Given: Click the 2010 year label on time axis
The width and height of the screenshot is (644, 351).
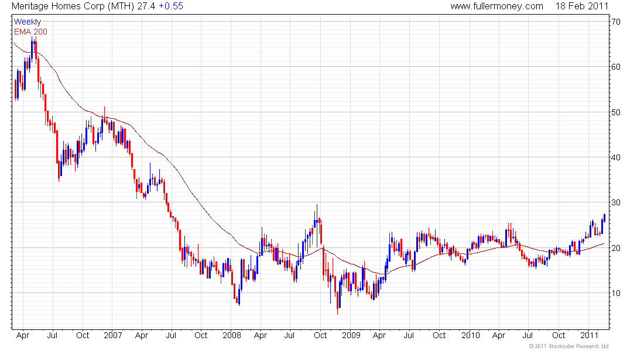Looking at the screenshot, I should pyautogui.click(x=470, y=335).
